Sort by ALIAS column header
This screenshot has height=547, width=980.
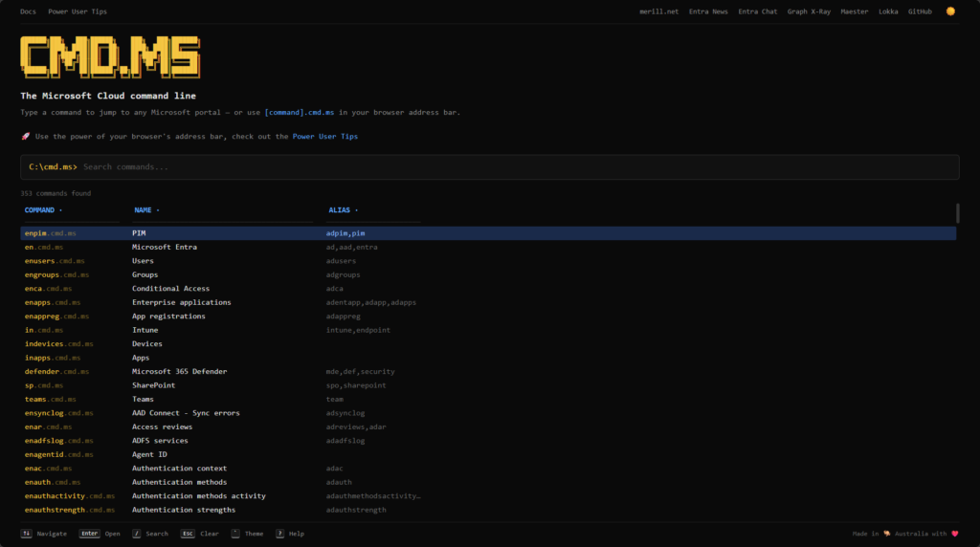(x=344, y=210)
